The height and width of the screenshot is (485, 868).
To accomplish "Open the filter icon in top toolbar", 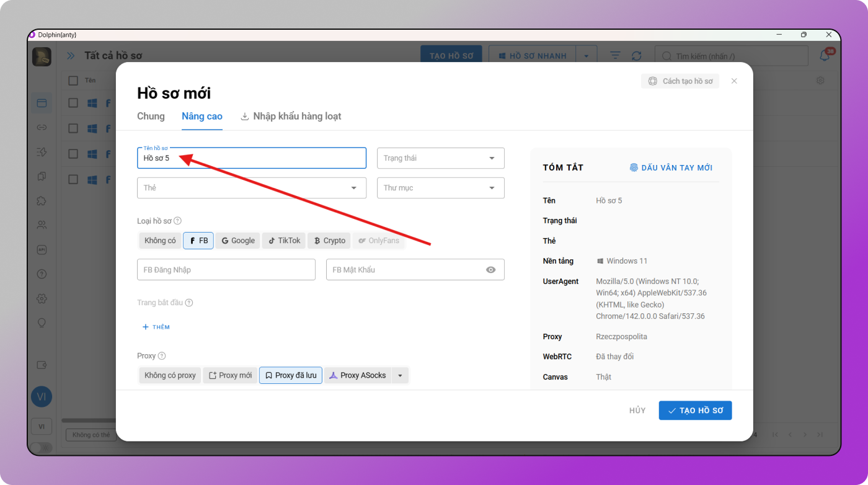I will pyautogui.click(x=614, y=56).
